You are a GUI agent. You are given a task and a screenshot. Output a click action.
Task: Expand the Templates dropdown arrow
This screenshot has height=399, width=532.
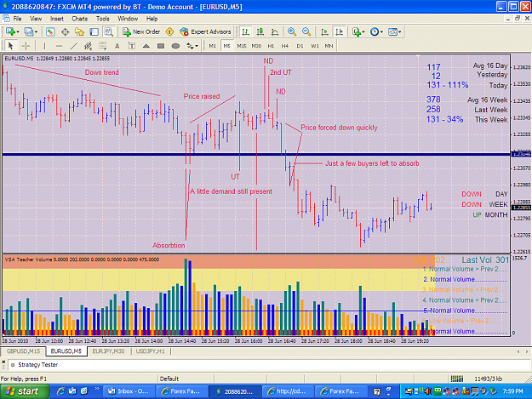(400, 31)
